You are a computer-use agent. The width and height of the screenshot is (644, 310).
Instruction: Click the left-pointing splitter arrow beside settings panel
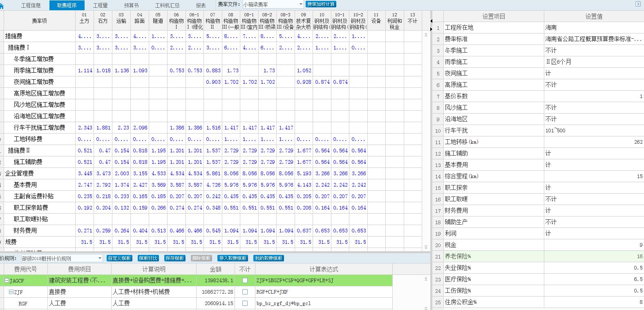click(x=431, y=21)
